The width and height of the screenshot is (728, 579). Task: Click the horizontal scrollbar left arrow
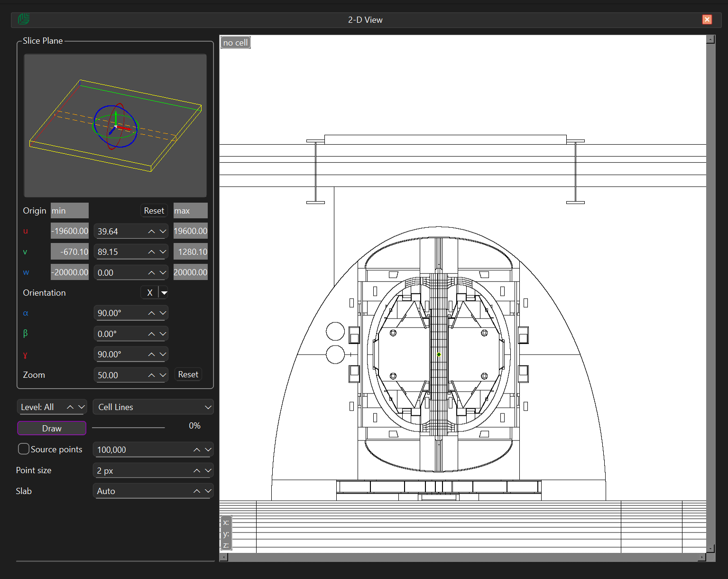224,557
